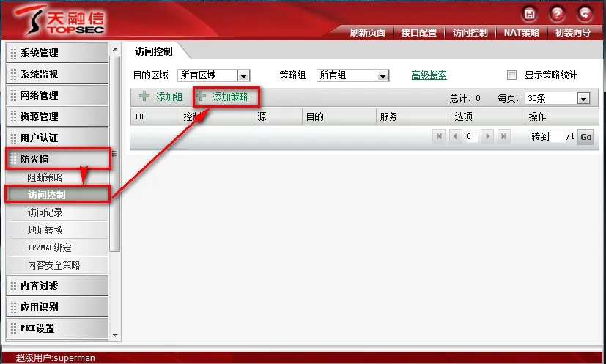The image size is (606, 364).
Task: Click the logout arrow icon in header
Action: [x=585, y=15]
